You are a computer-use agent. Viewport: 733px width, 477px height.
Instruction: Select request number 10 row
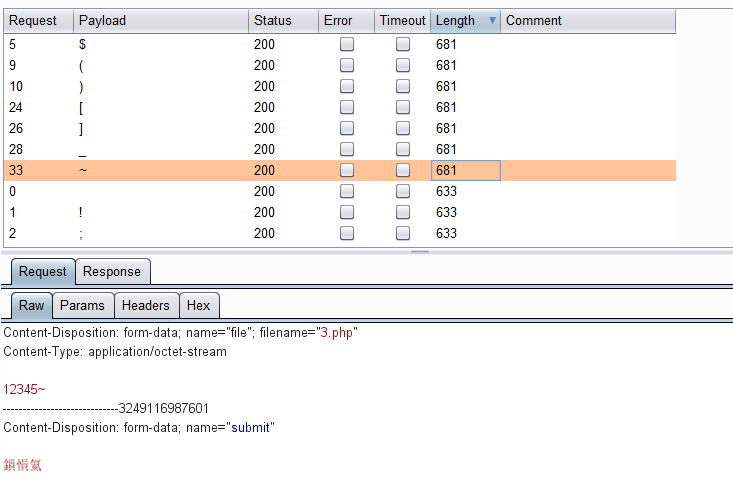click(340, 87)
